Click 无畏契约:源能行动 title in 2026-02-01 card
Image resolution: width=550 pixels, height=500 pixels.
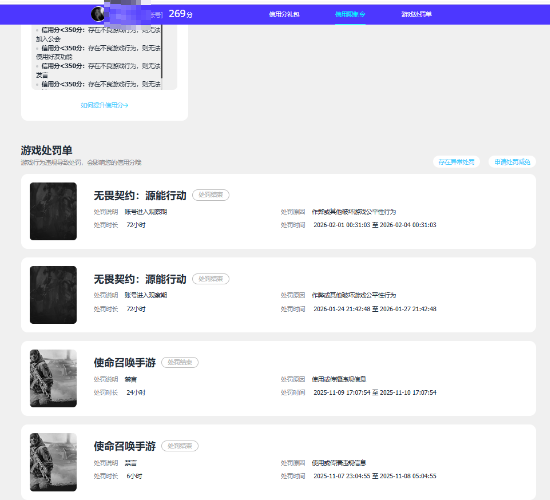140,195
